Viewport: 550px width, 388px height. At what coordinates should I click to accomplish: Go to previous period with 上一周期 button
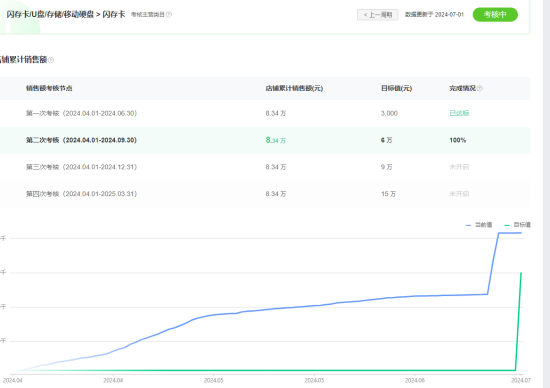[x=377, y=15]
